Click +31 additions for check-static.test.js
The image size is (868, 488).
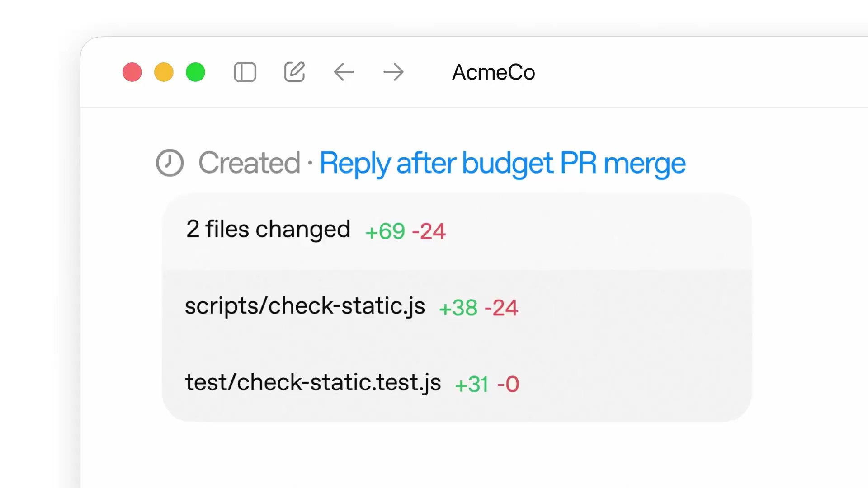(x=472, y=385)
